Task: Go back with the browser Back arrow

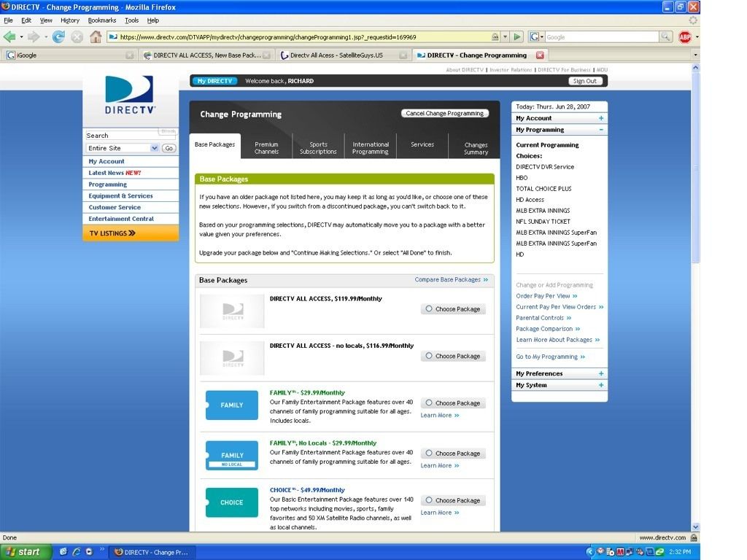Action: coord(9,36)
